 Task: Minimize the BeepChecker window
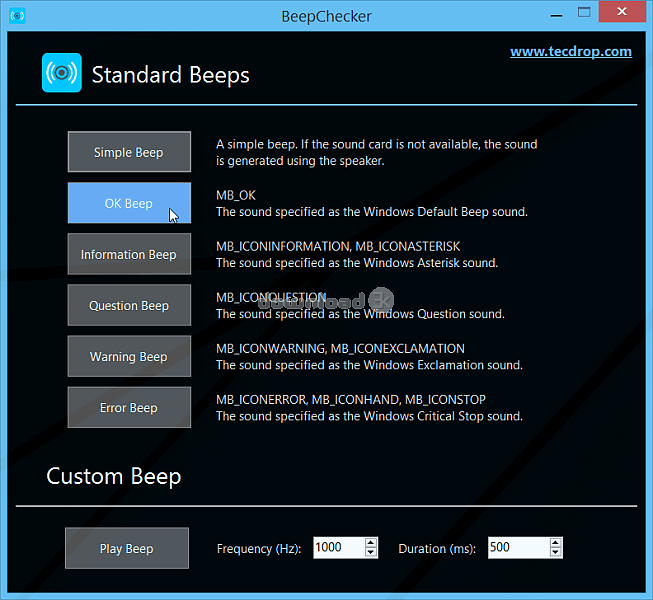pos(555,15)
